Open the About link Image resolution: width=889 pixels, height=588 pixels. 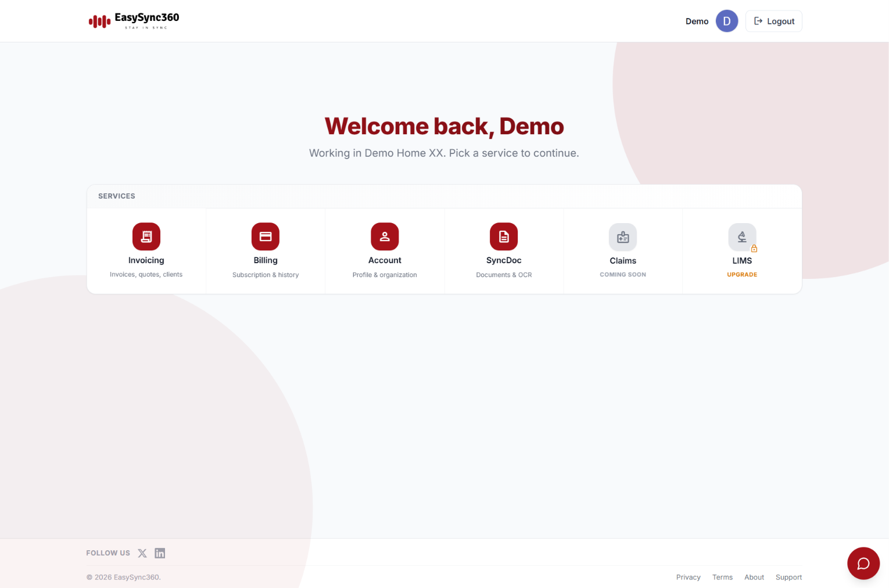tap(754, 577)
